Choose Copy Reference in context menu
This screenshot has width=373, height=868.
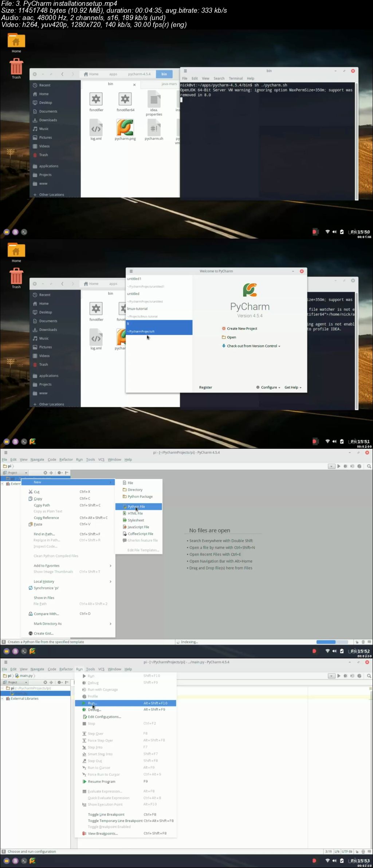click(68, 518)
